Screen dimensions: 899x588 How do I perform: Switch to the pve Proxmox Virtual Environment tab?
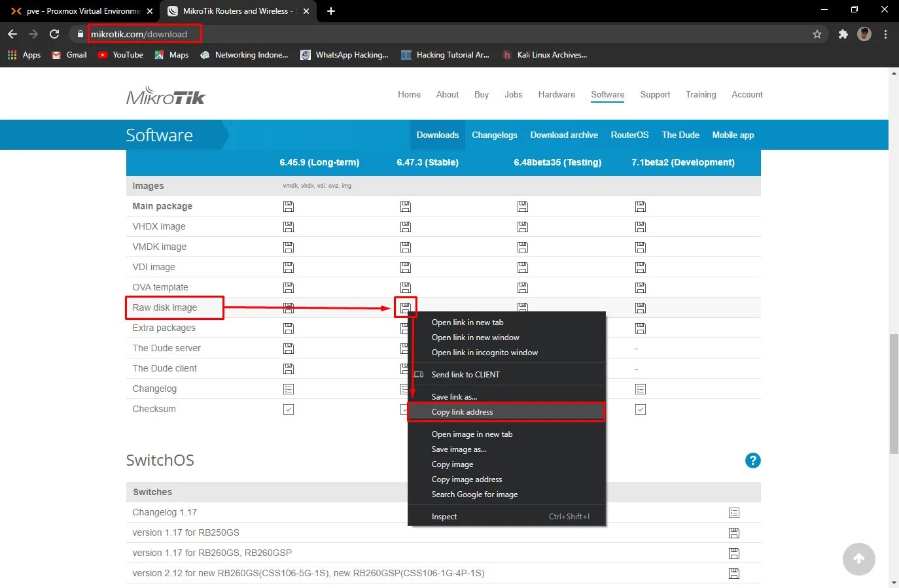point(82,11)
